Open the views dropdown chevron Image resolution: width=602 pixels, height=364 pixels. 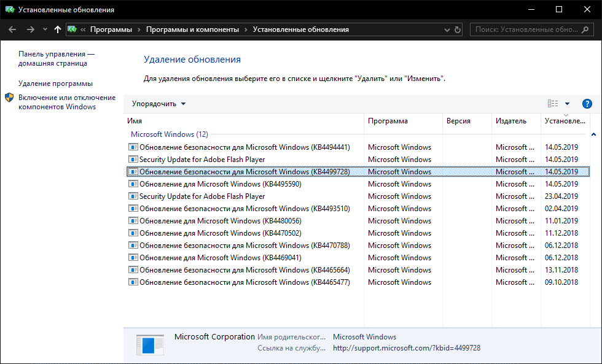coord(568,104)
